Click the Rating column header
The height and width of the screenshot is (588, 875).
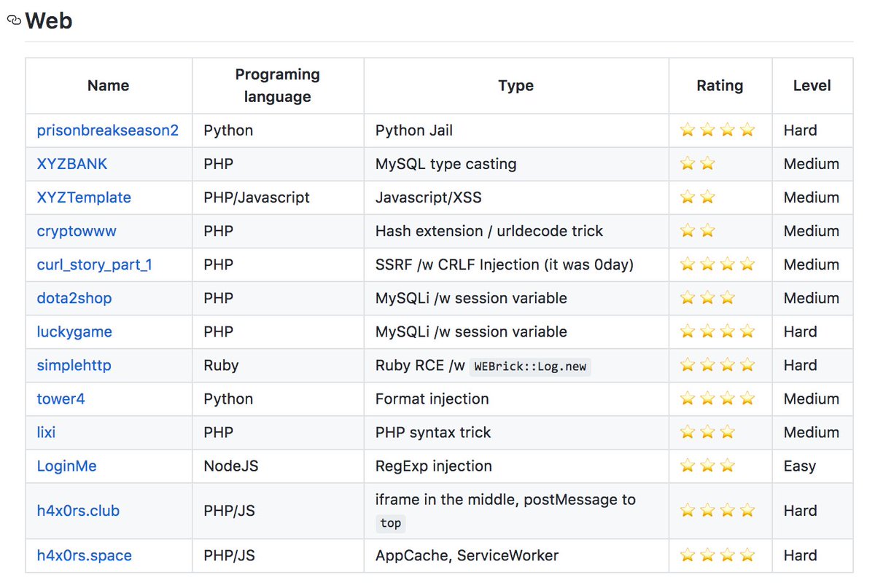coord(720,85)
